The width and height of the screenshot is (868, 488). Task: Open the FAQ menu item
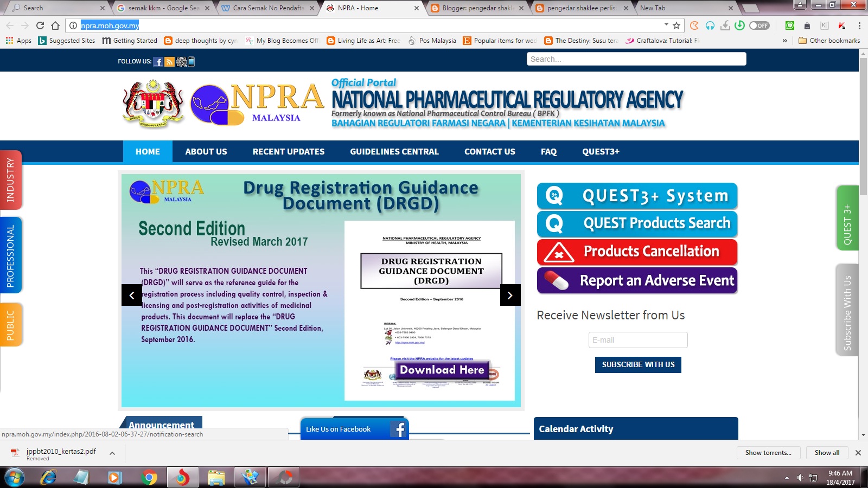tap(548, 152)
